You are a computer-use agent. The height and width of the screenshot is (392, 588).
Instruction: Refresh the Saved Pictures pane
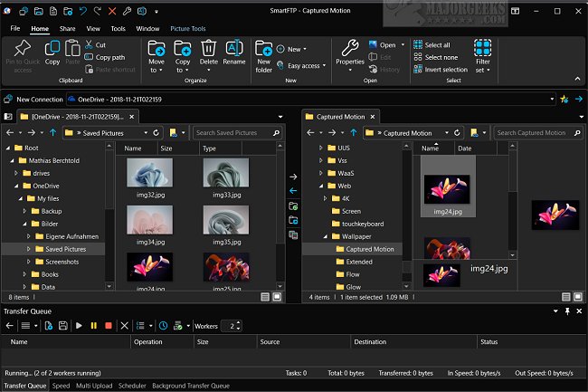[x=156, y=132]
